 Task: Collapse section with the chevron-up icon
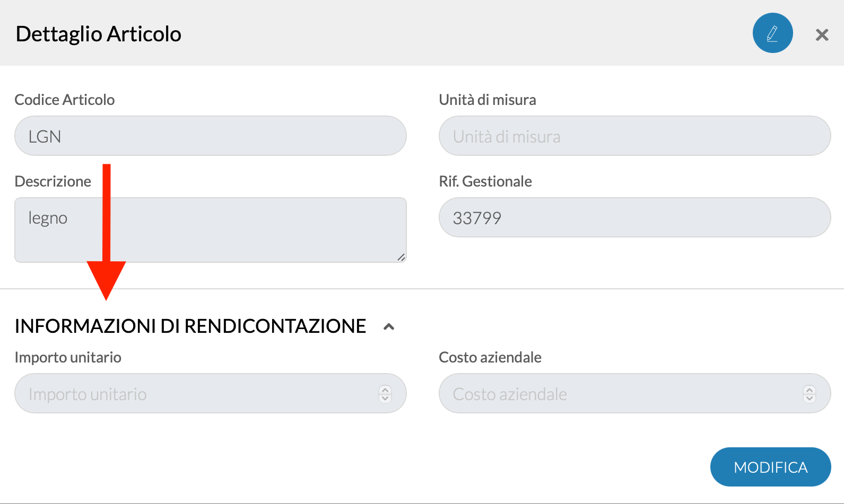pos(389,326)
